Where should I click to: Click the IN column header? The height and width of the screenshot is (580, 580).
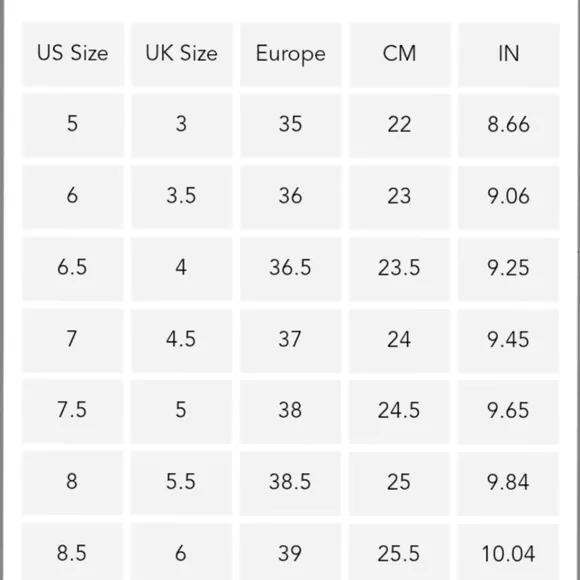click(509, 54)
